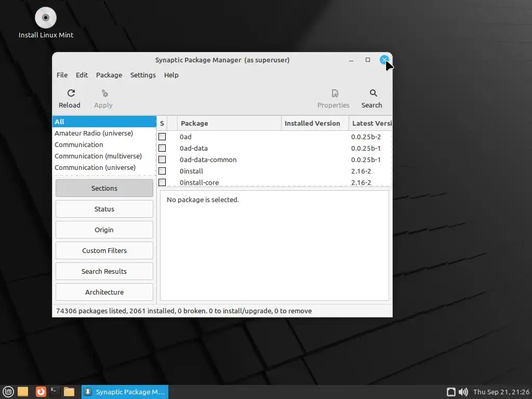This screenshot has width=532, height=399.
Task: Select Amateur Radio (universe) section
Action: (x=104, y=134)
